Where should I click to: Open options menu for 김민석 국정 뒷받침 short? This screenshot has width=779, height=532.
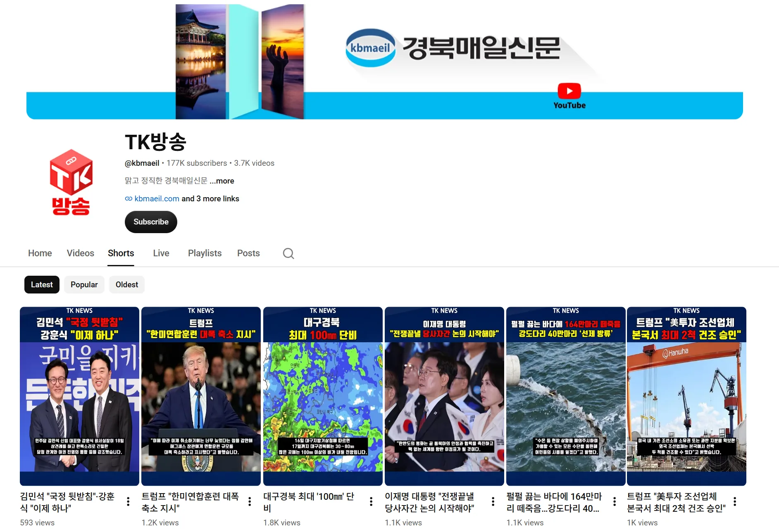tap(128, 501)
